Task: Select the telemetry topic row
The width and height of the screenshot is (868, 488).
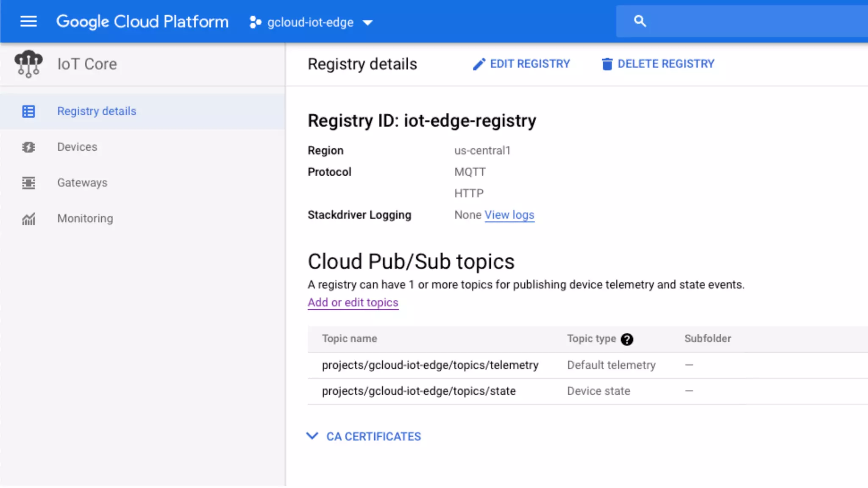Action: click(430, 365)
